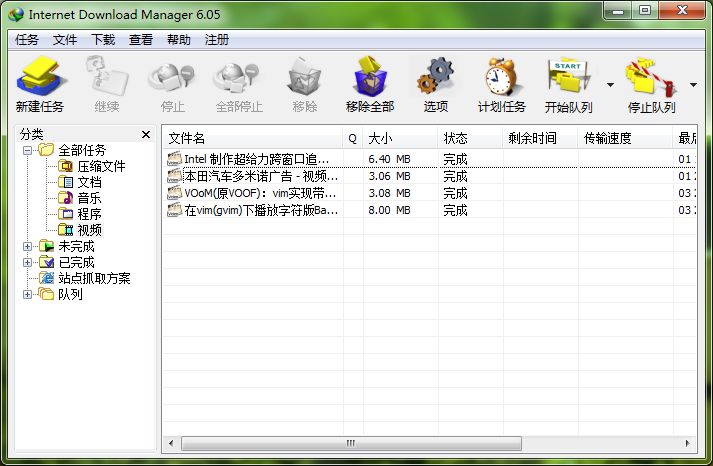Sort by Q column header
Screen dimensions: 713x466
point(353,138)
